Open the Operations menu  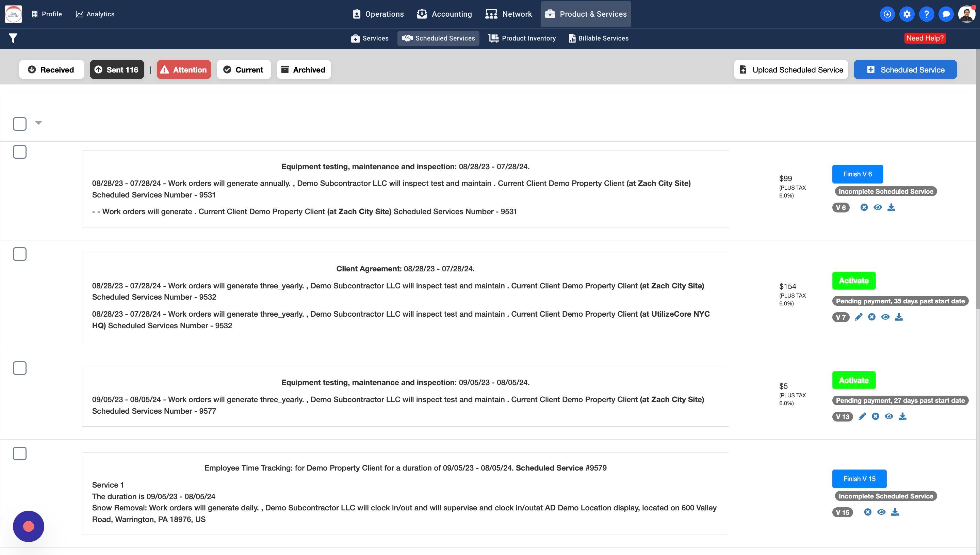(378, 14)
